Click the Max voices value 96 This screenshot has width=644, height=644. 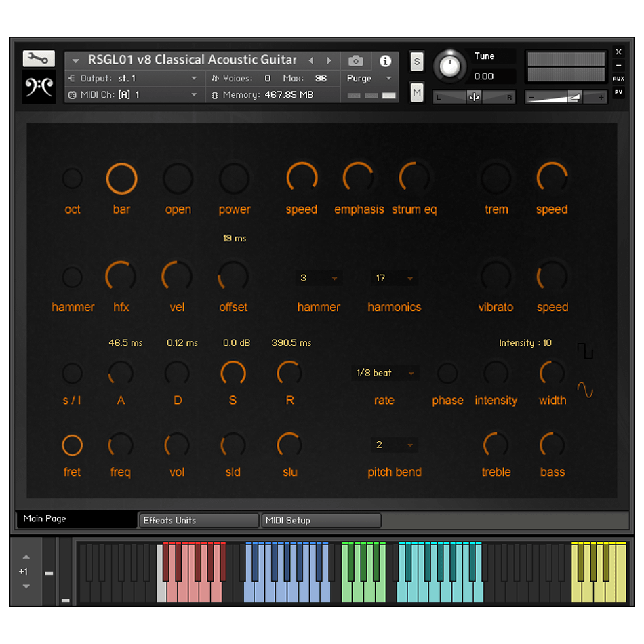pyautogui.click(x=321, y=78)
